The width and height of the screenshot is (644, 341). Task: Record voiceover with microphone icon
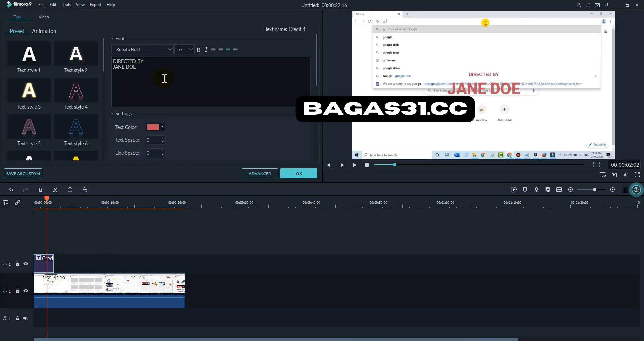tap(536, 190)
